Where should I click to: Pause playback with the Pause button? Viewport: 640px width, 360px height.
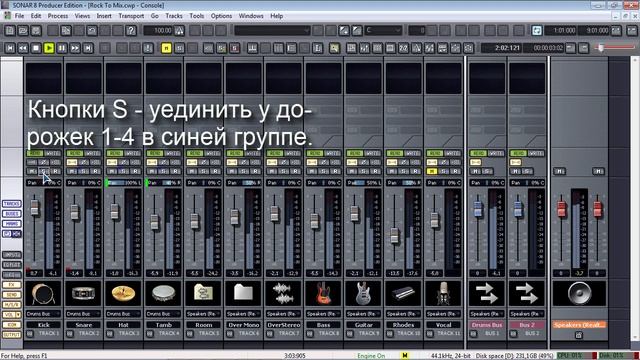pyautogui.click(x=62, y=48)
